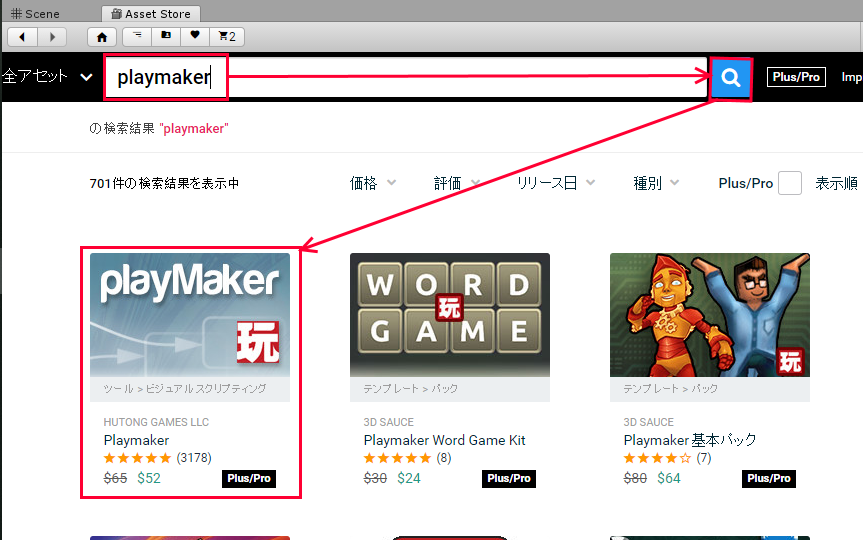863x540 pixels.
Task: Open the Word Game product thumbnail
Action: [x=450, y=315]
